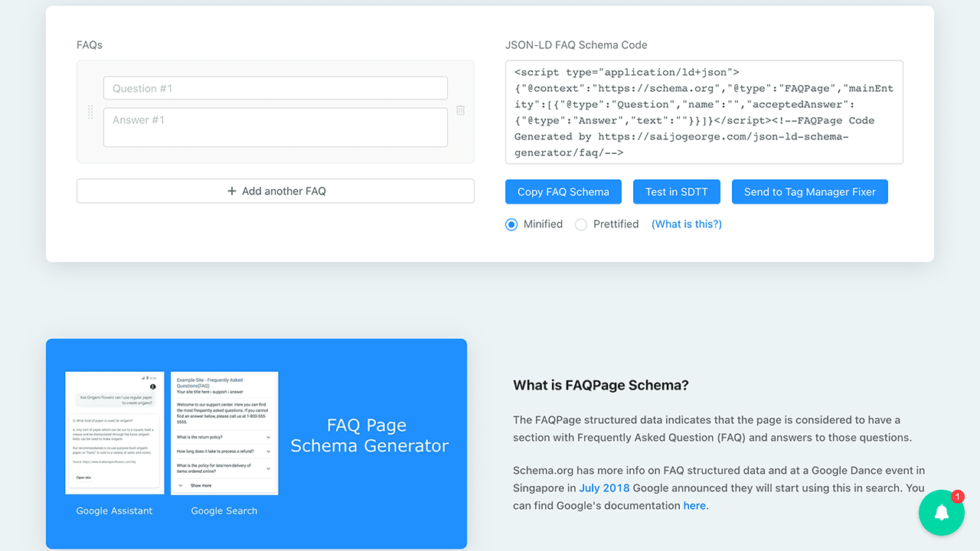Add another FAQ entry
Viewport: 980px width, 551px height.
(x=276, y=191)
